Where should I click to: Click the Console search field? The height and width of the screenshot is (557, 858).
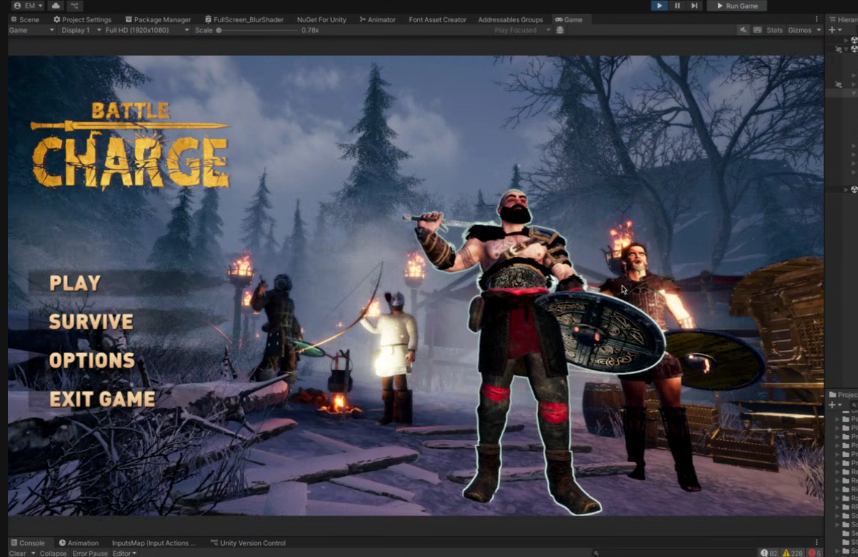673,553
